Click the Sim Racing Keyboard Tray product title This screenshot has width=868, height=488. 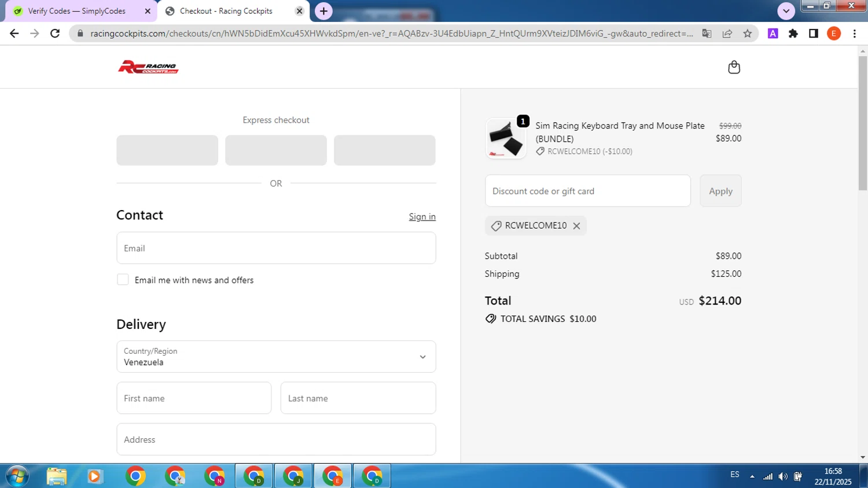pos(620,132)
